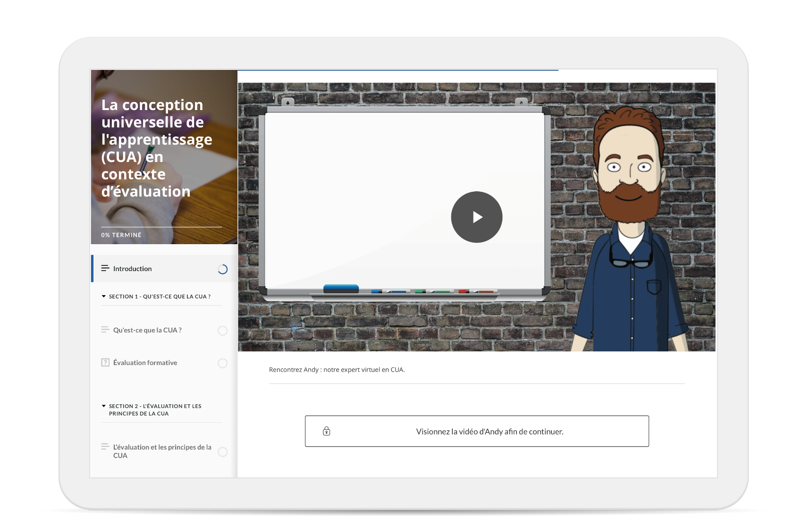Click the Introduction lesson list icon
Image resolution: width=812 pixels, height=528 pixels.
click(x=105, y=268)
